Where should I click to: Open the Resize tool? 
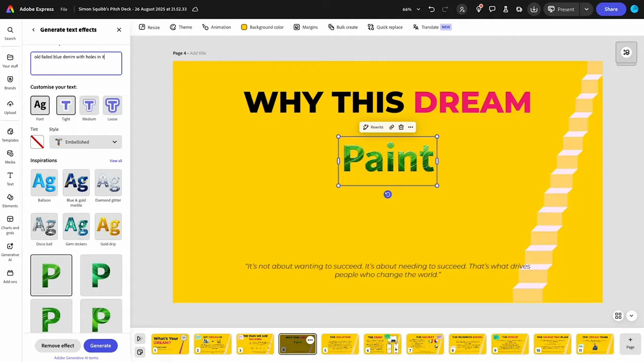tap(149, 27)
